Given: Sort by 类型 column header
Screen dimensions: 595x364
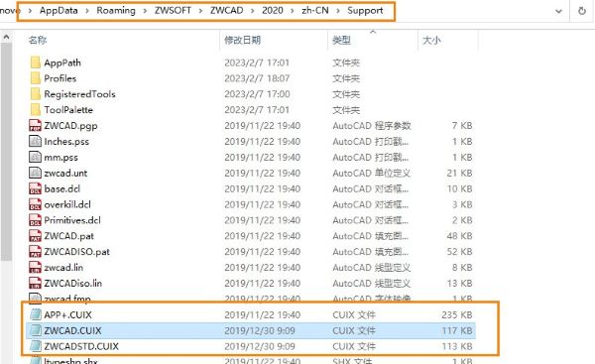Looking at the screenshot, I should pos(341,40).
